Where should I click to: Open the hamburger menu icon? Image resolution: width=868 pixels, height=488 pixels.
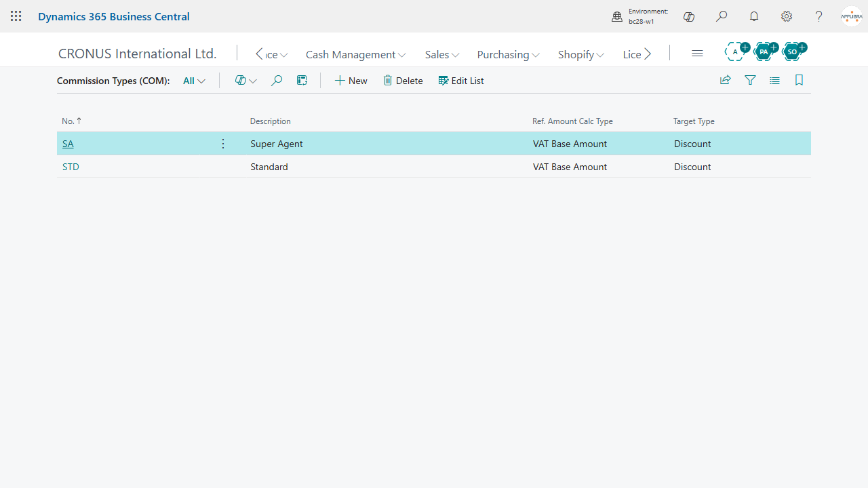coord(697,53)
